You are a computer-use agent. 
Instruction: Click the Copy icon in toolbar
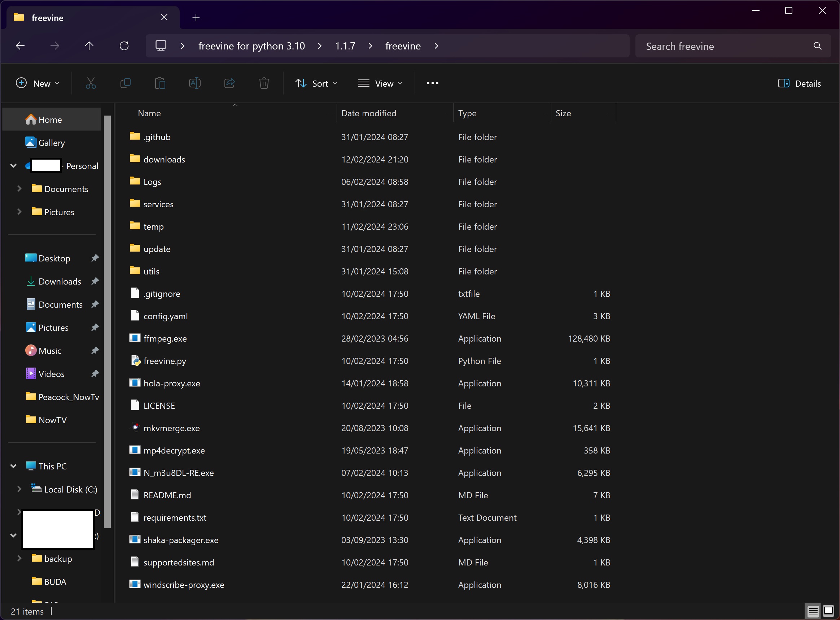pyautogui.click(x=125, y=83)
